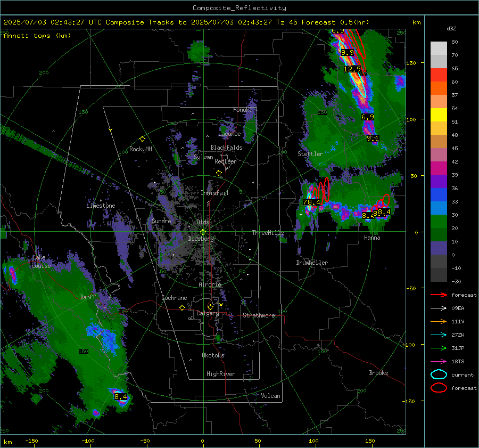Click the Okotoks map label

213,355
